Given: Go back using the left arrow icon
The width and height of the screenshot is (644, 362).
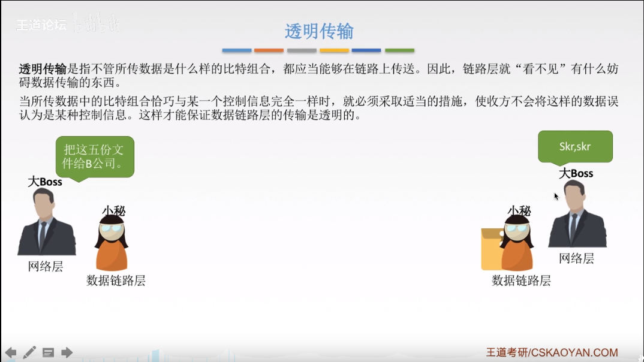Looking at the screenshot, I should tap(12, 353).
